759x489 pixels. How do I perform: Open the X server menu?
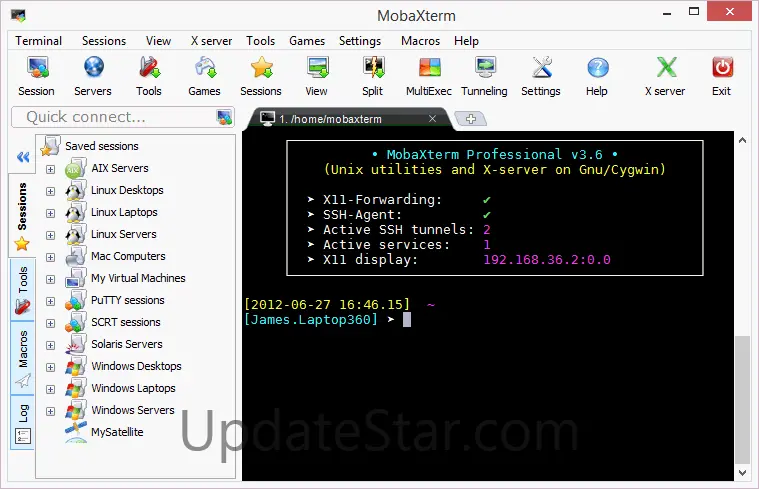211,41
